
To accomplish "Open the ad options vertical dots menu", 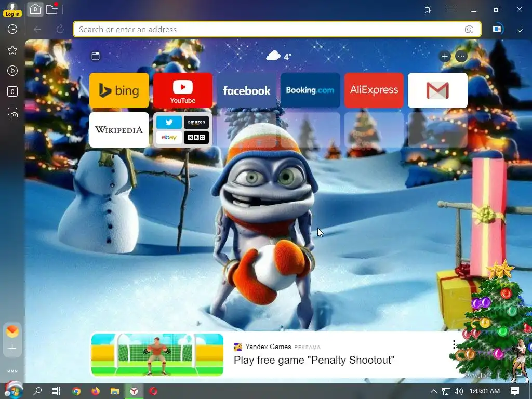I will click(x=454, y=345).
